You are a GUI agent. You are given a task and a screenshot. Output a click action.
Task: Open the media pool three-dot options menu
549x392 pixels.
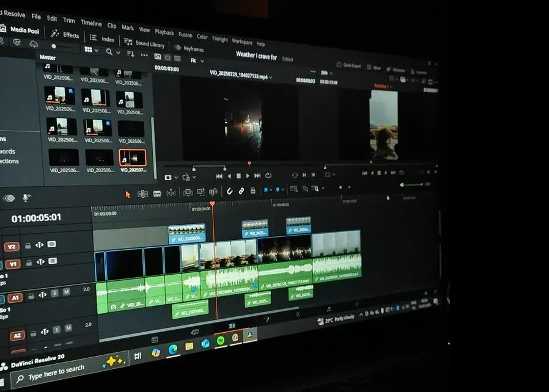coord(144,55)
